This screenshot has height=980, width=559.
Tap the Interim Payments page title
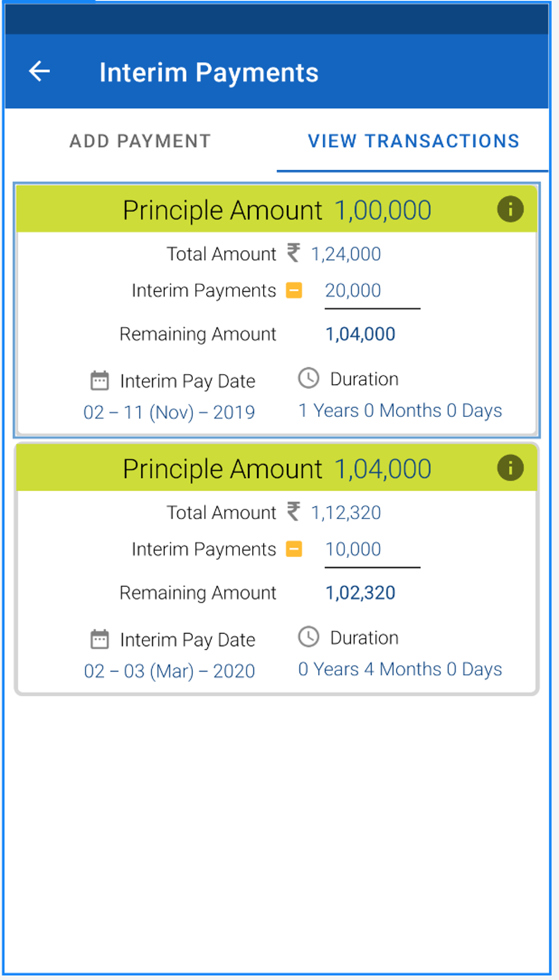click(x=209, y=72)
